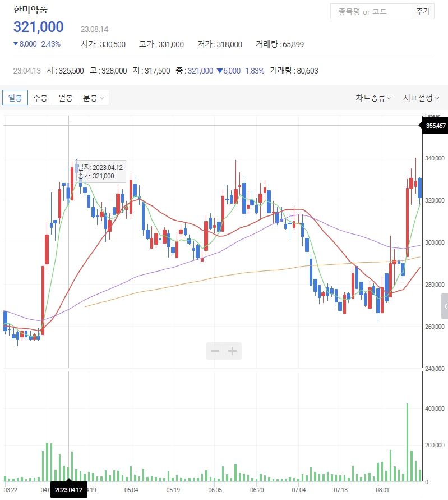Image resolution: width=448 pixels, height=500 pixels.
Task: Click the 2023-04-12 date marker on time axis
Action: click(69, 490)
